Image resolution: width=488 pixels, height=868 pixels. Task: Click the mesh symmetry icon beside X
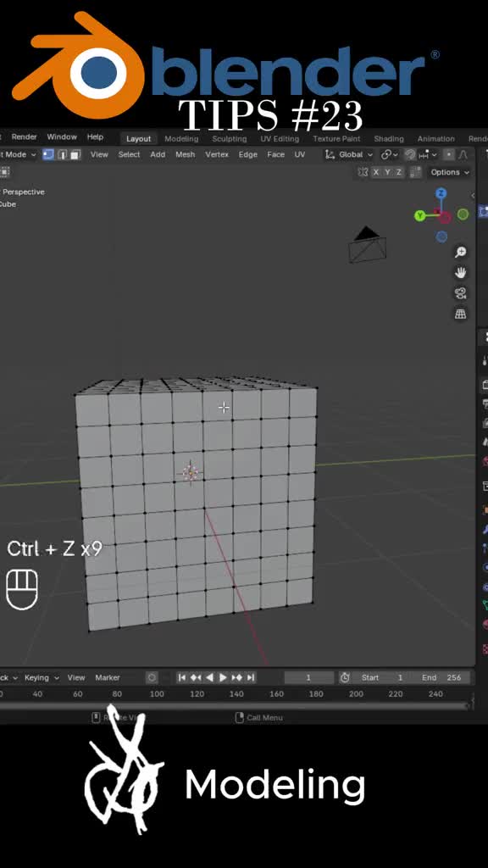pos(363,172)
